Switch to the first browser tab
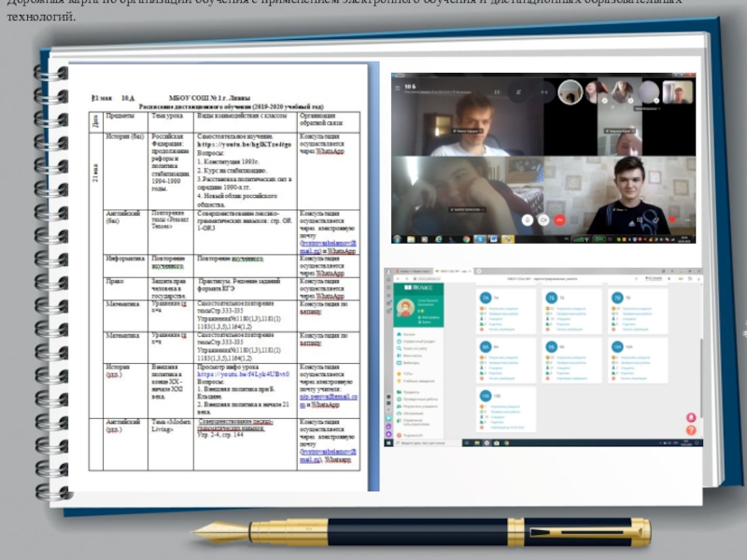This screenshot has height=560, width=747. 414,272
